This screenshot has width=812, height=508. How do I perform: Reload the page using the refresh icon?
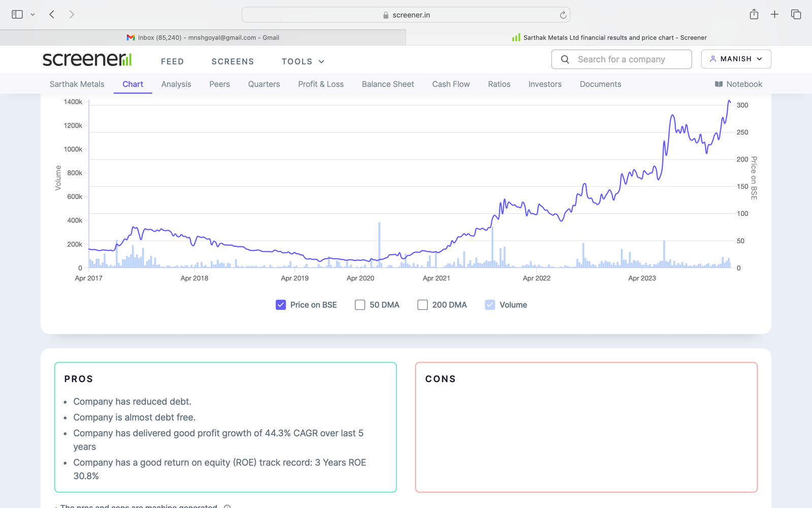pyautogui.click(x=563, y=15)
